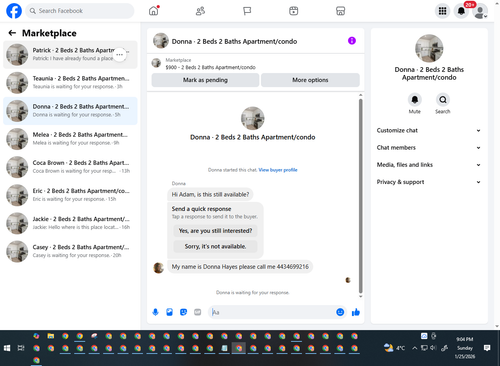
Task: Open Patrick's conversation
Action: point(70,55)
